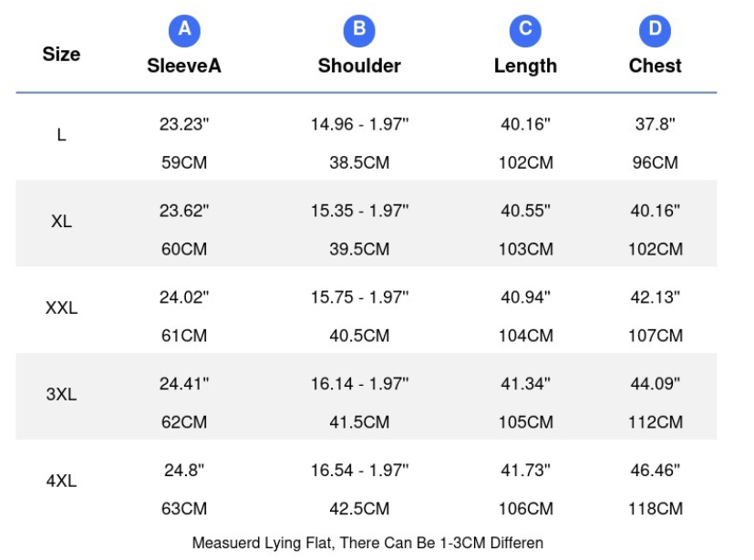The image size is (754, 560).
Task: Pick the 4XL size row label
Action: coord(62,481)
